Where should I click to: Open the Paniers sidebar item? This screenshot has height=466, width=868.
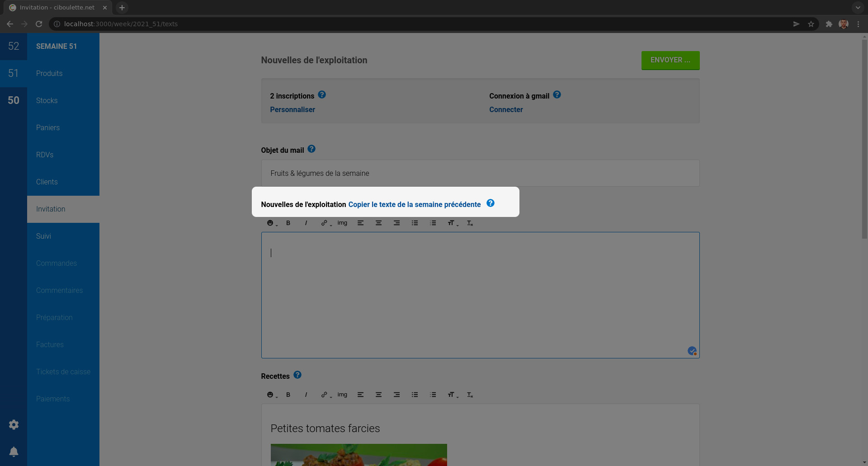click(x=48, y=127)
